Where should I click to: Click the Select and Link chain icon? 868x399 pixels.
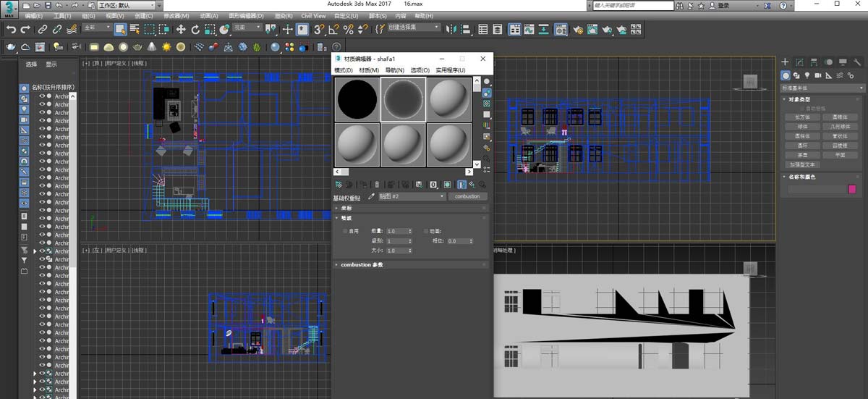point(42,30)
